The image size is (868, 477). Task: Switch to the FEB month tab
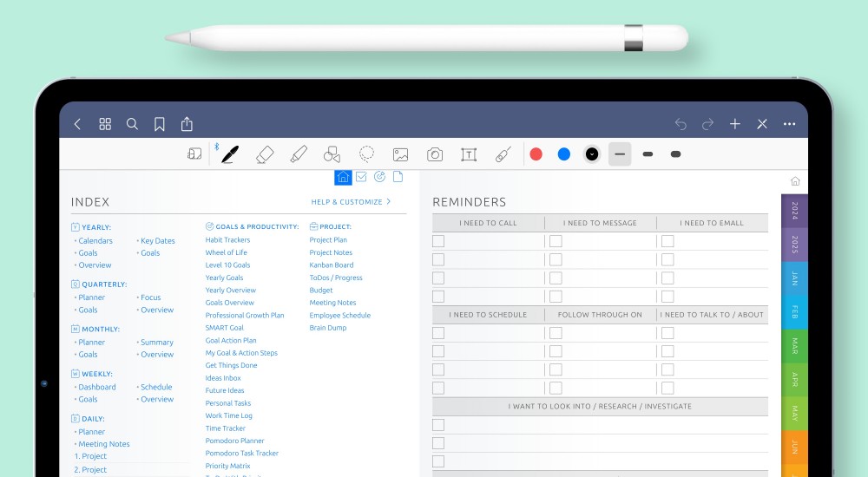coord(794,312)
